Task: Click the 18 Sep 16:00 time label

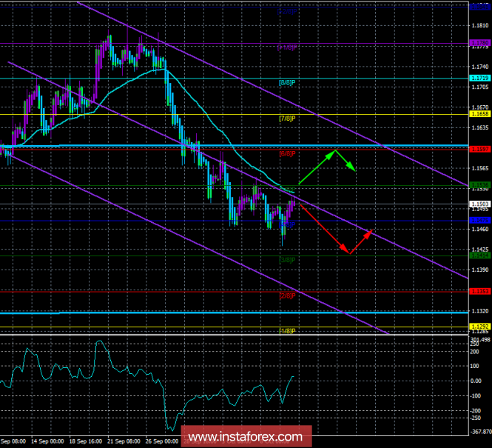Action: pos(85,441)
